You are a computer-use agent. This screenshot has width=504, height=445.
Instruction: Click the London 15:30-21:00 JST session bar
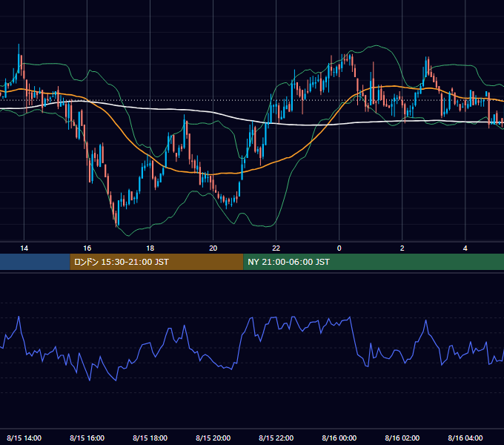pyautogui.click(x=157, y=262)
